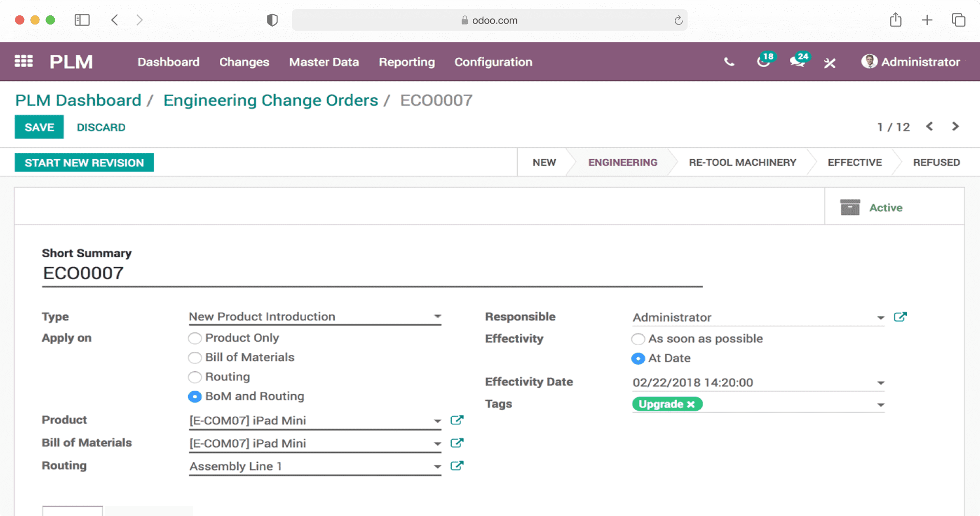Open external link for Product field

pyautogui.click(x=457, y=420)
